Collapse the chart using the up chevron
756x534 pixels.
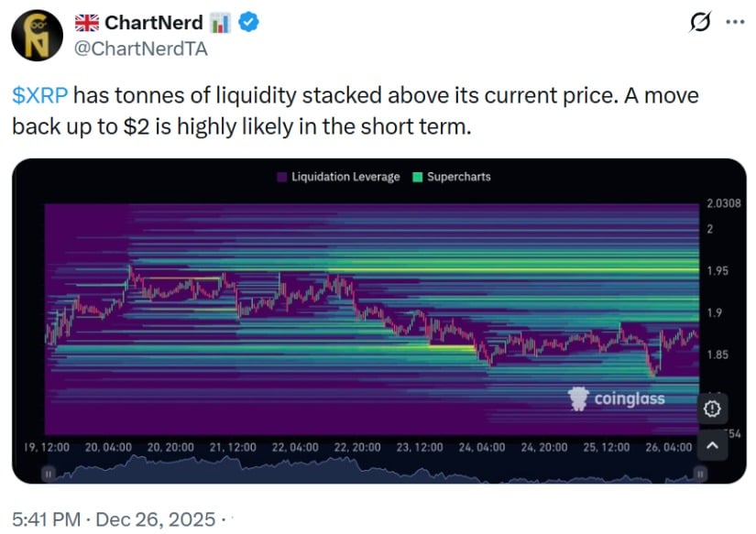712,446
